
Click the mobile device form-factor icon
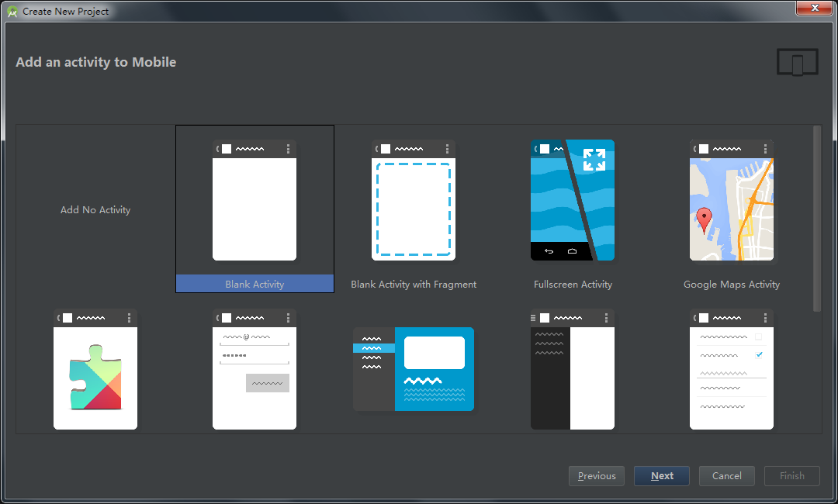coord(798,63)
